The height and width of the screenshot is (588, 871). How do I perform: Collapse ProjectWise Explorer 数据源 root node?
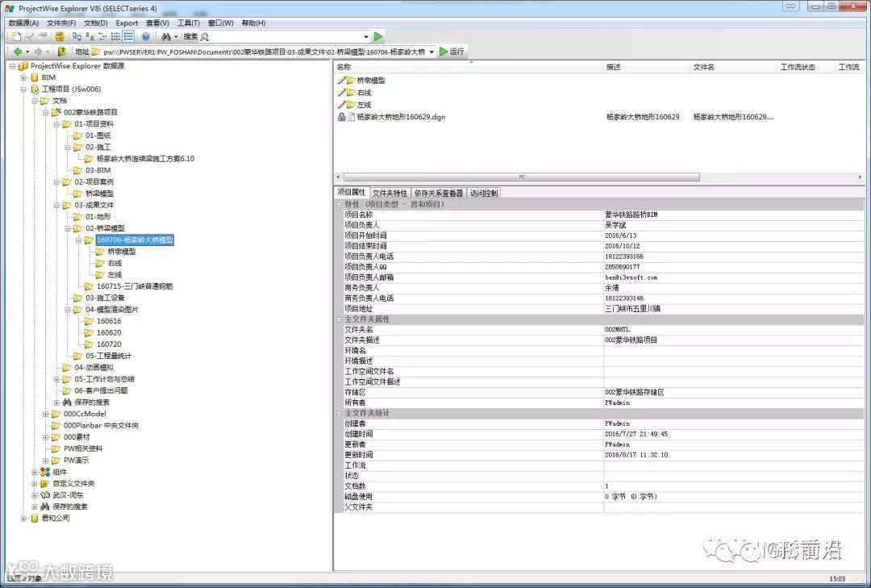click(13, 66)
